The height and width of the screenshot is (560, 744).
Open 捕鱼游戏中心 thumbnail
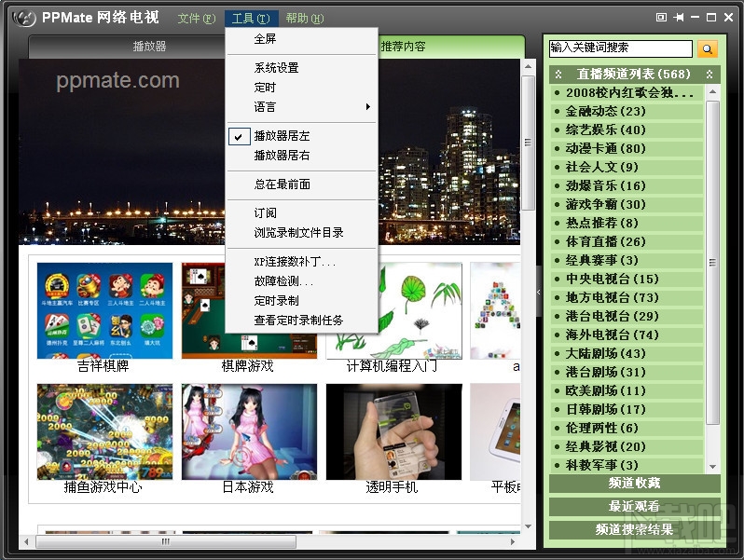(104, 432)
